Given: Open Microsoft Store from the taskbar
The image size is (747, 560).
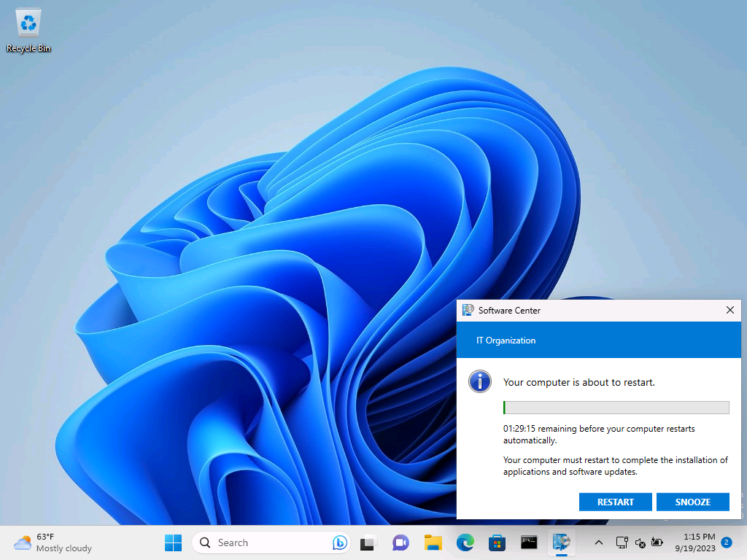Looking at the screenshot, I should tap(497, 542).
